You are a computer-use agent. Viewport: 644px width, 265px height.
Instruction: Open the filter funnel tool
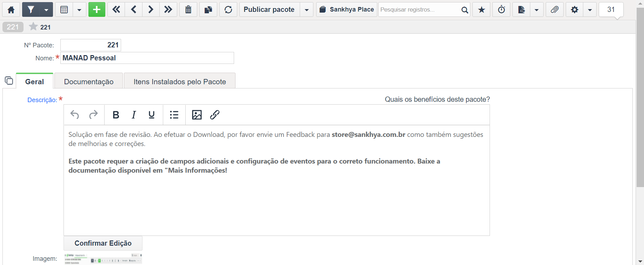[x=31, y=9]
